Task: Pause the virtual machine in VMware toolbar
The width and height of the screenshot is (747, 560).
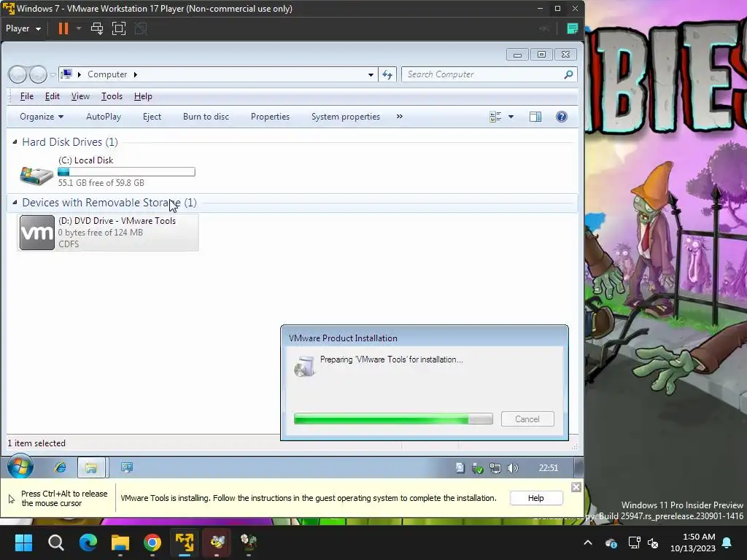Action: 63,28
